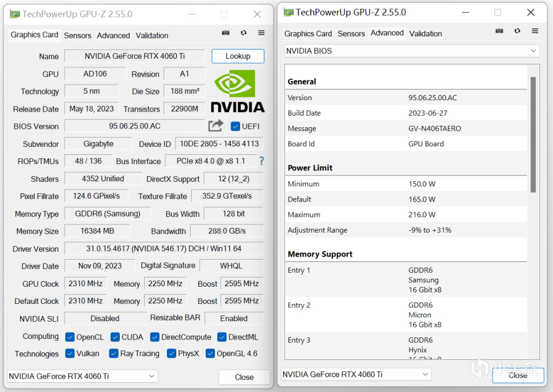This screenshot has height=392, width=553.
Task: Switch to Advanced tab in left window
Action: click(x=113, y=36)
